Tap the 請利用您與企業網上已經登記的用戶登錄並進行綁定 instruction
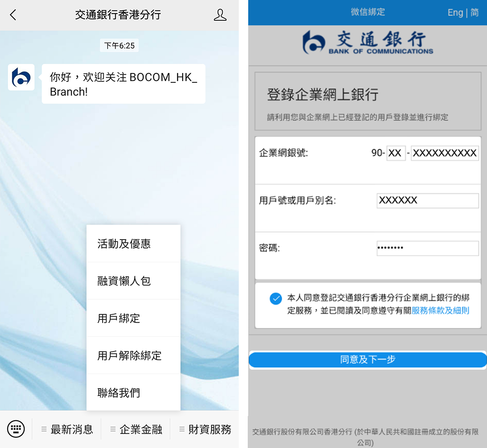487x448 pixels. (357, 117)
